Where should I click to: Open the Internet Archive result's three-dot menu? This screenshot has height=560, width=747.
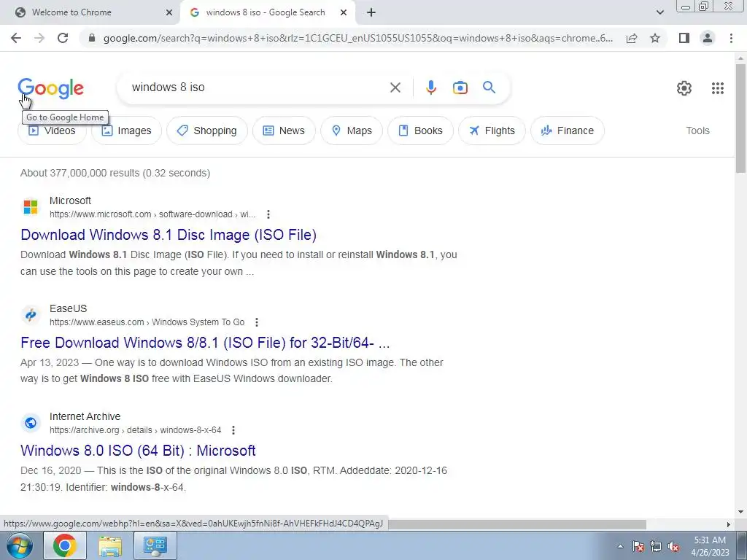click(x=233, y=430)
